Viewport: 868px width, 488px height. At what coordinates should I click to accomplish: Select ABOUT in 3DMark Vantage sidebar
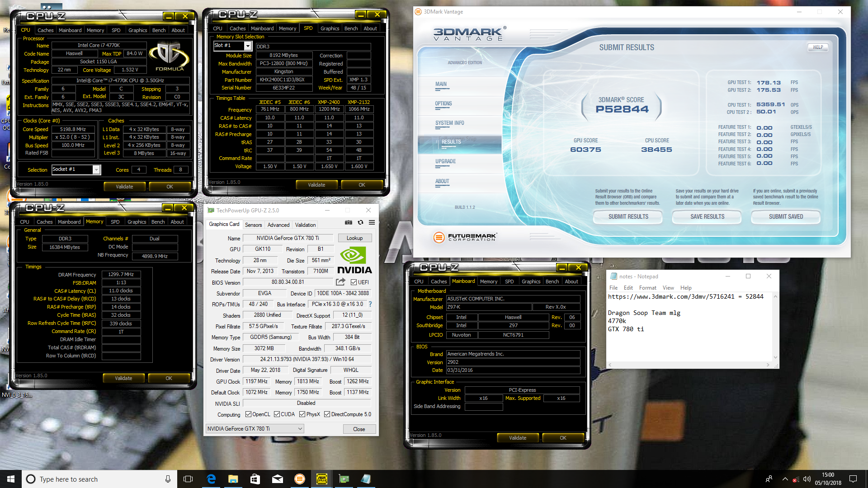point(442,181)
